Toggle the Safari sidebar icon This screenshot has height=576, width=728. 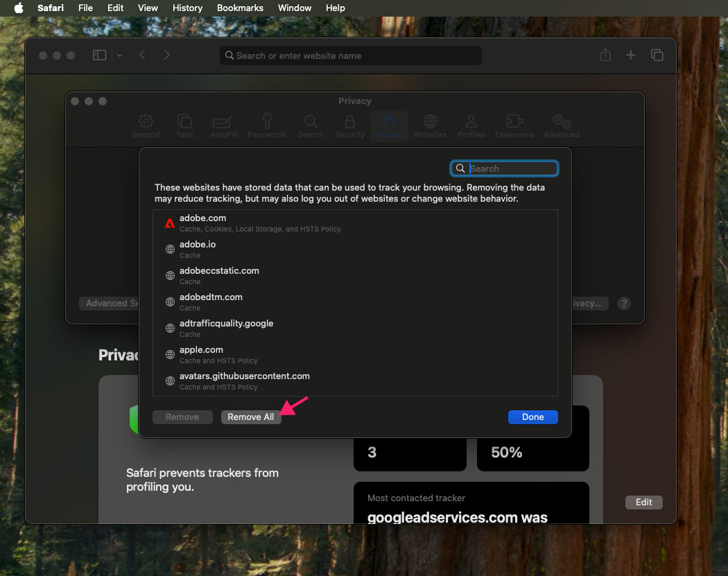pos(99,55)
